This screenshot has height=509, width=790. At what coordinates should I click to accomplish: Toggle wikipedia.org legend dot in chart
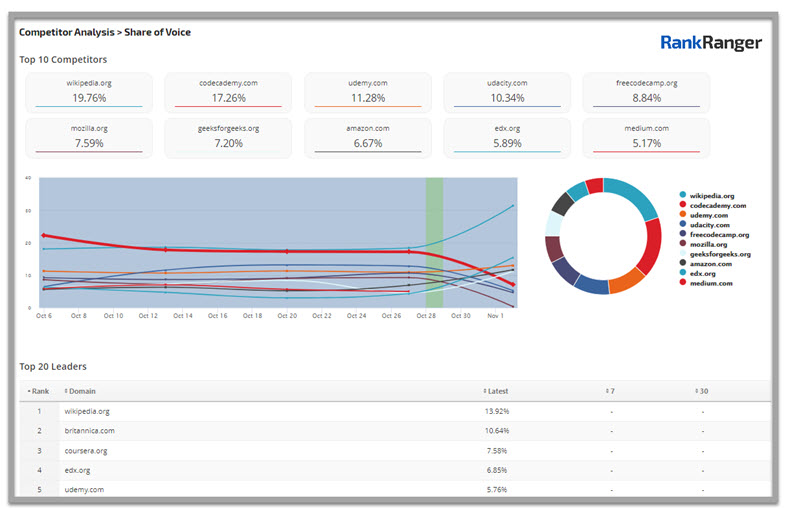point(682,196)
